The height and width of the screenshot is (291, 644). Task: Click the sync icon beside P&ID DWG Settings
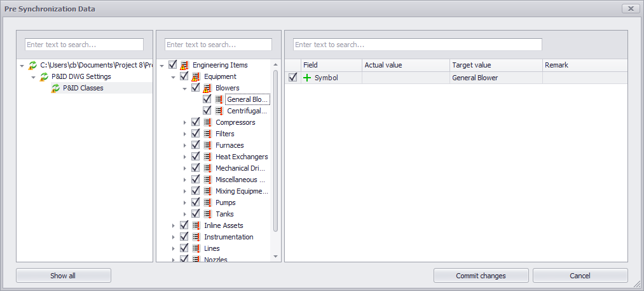click(x=44, y=76)
